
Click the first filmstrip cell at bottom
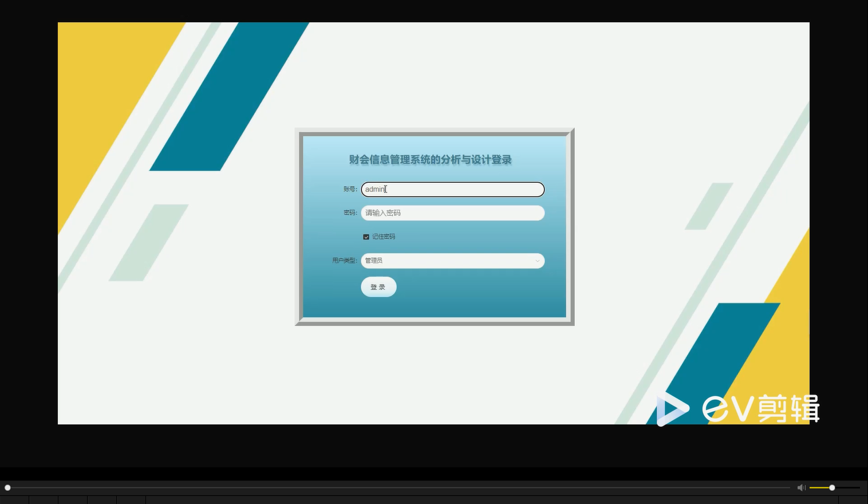(x=14, y=499)
